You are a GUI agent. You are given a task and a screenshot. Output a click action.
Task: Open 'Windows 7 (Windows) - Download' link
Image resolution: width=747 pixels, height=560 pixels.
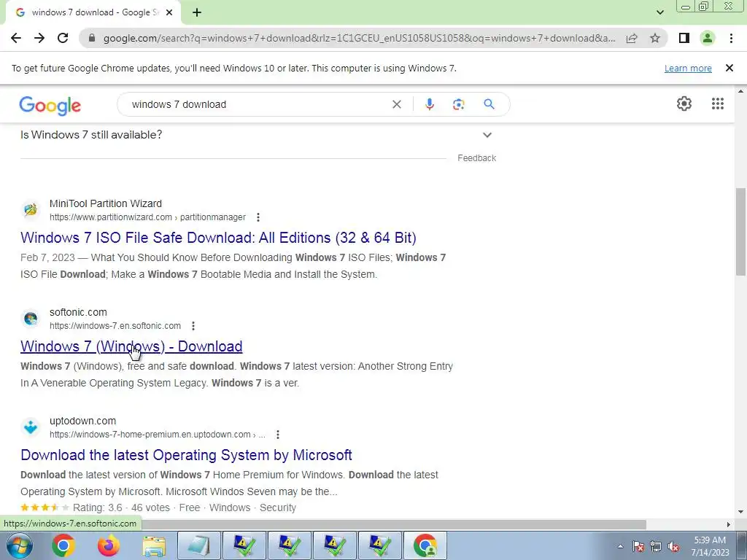[x=131, y=346]
